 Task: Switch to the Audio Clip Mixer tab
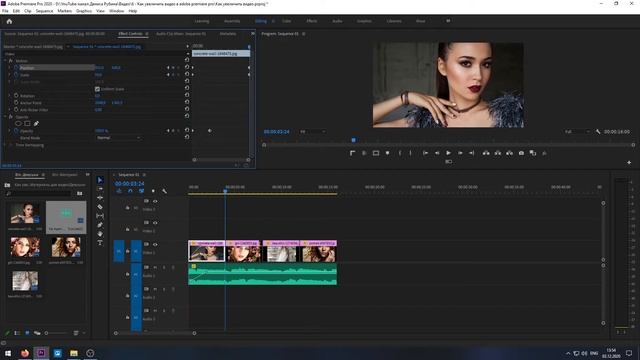(181, 34)
